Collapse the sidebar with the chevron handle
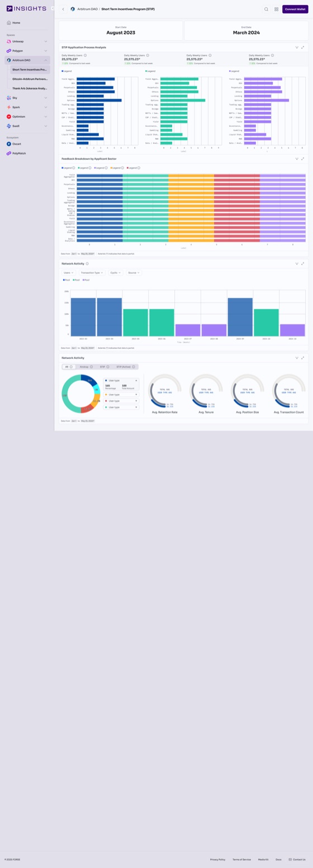313x868 pixels. click(x=53, y=8)
